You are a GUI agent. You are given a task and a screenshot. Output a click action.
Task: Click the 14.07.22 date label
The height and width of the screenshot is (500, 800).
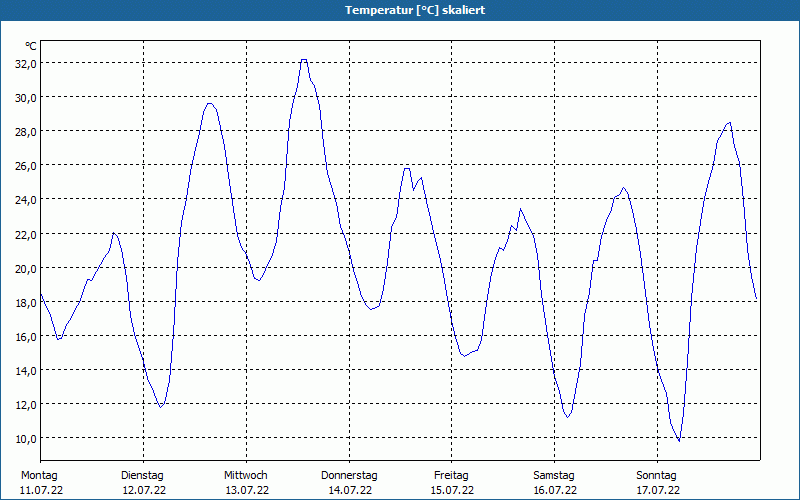(350, 490)
